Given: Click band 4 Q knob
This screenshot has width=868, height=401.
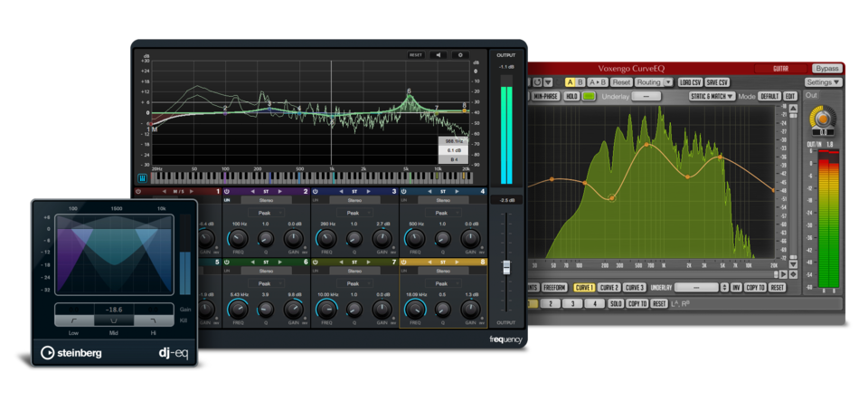Looking at the screenshot, I should (x=443, y=239).
